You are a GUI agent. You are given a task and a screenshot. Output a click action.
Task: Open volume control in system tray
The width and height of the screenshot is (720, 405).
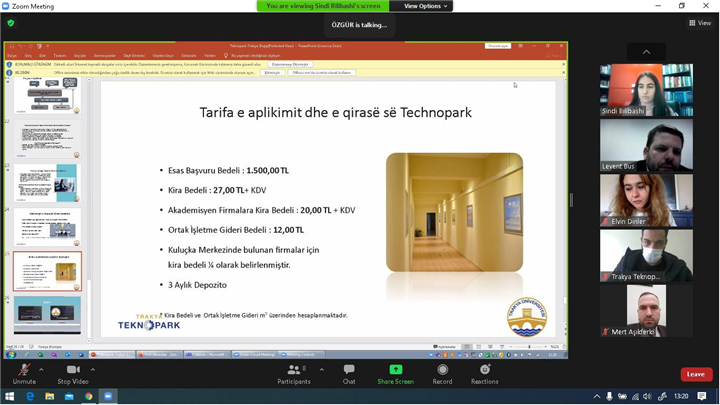click(x=647, y=396)
